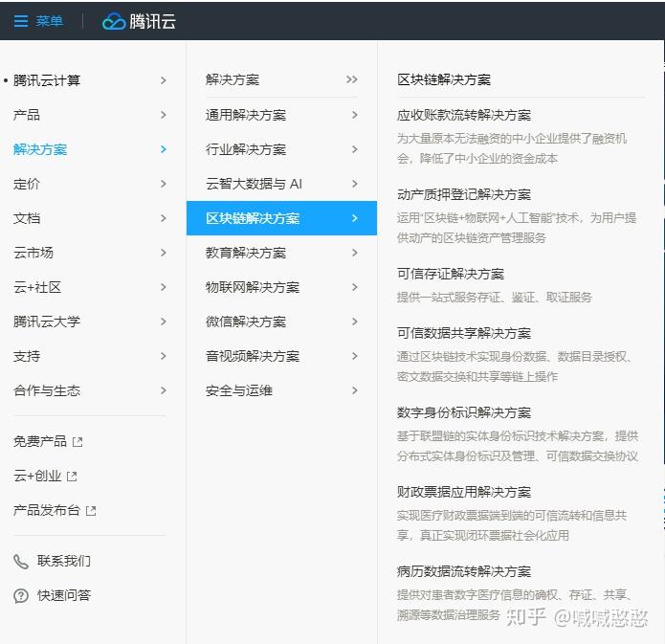The image size is (665, 644).
Task: Click the 区块链解决方案 panel heading
Action: pos(444,80)
